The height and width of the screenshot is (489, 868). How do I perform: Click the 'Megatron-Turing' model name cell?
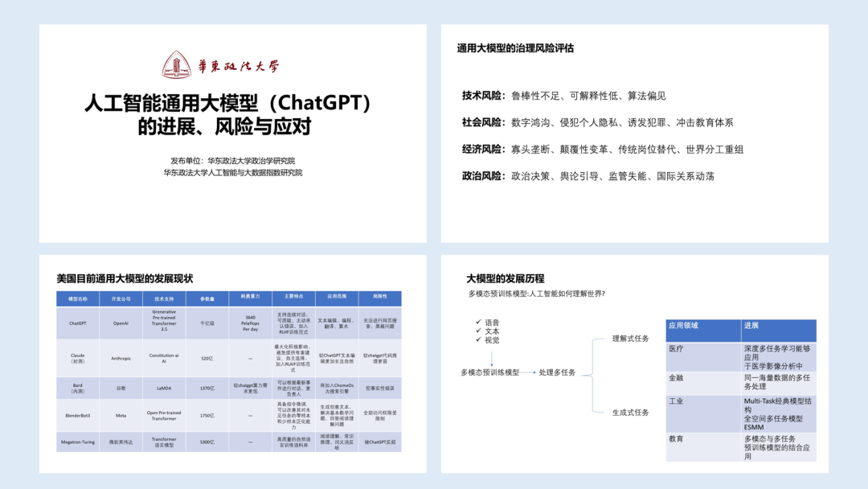(77, 442)
